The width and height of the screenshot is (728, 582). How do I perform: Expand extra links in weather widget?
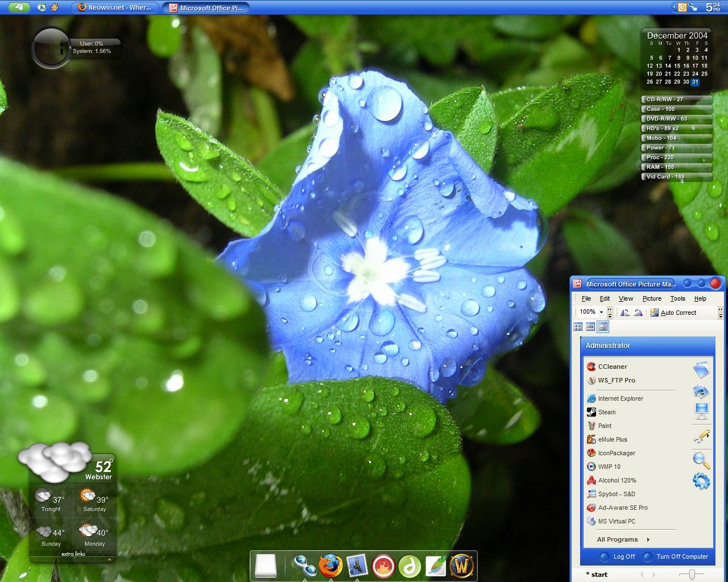pos(73,554)
